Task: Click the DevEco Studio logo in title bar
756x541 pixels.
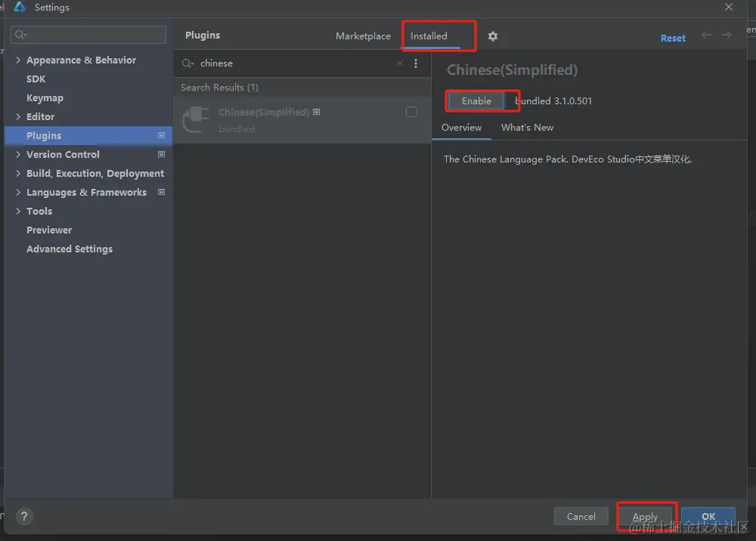Action: [x=20, y=7]
